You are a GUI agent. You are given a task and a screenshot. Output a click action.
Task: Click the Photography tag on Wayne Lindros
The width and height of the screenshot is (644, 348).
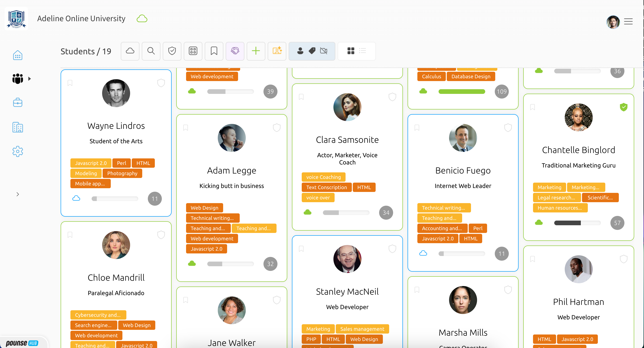(x=122, y=173)
